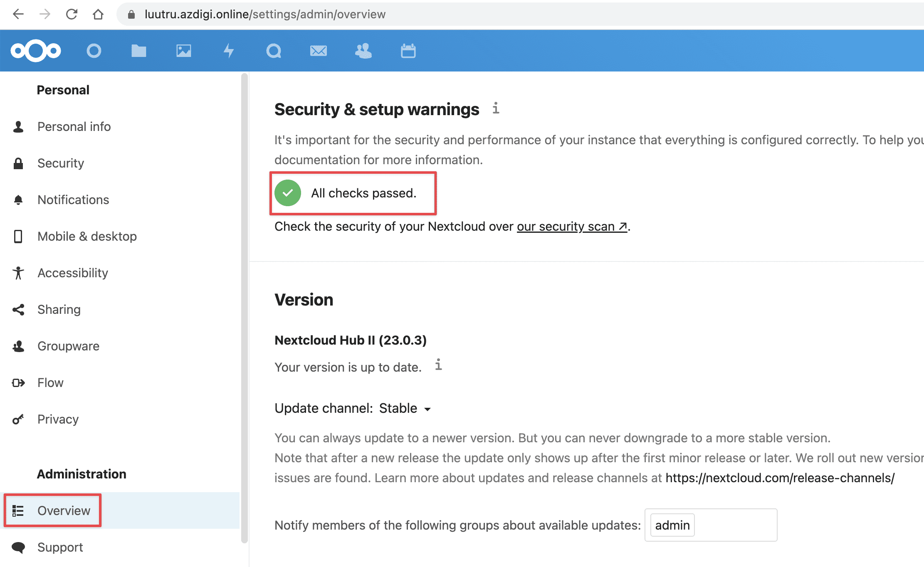The width and height of the screenshot is (924, 567).
Task: Click the Personal section header
Action: (x=63, y=90)
